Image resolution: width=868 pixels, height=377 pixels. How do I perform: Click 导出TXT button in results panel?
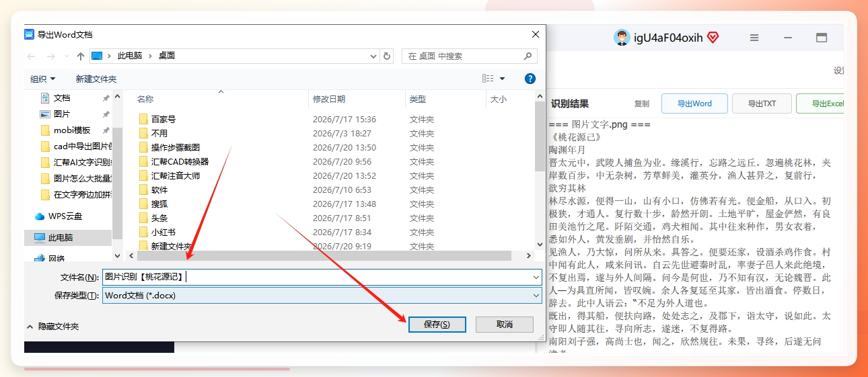762,103
